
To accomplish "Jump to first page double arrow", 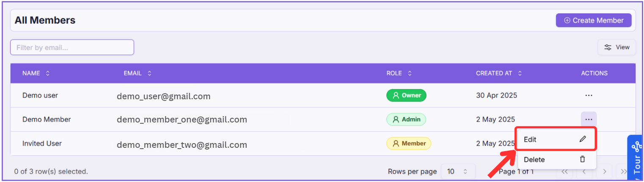I will 564,171.
